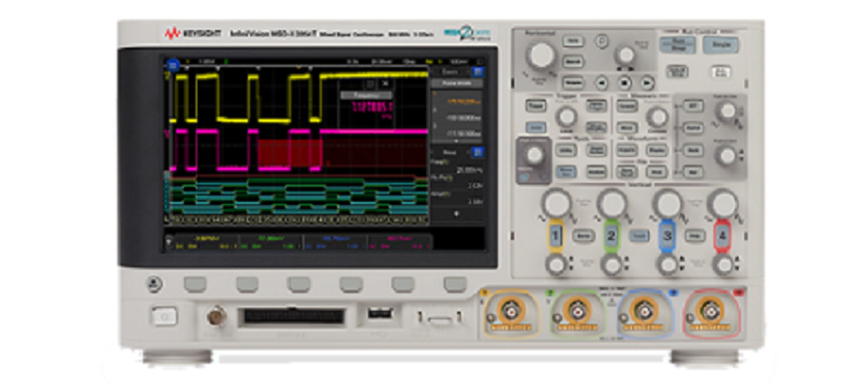The width and height of the screenshot is (868, 388).
Task: Push the Display key
Action: point(656,150)
